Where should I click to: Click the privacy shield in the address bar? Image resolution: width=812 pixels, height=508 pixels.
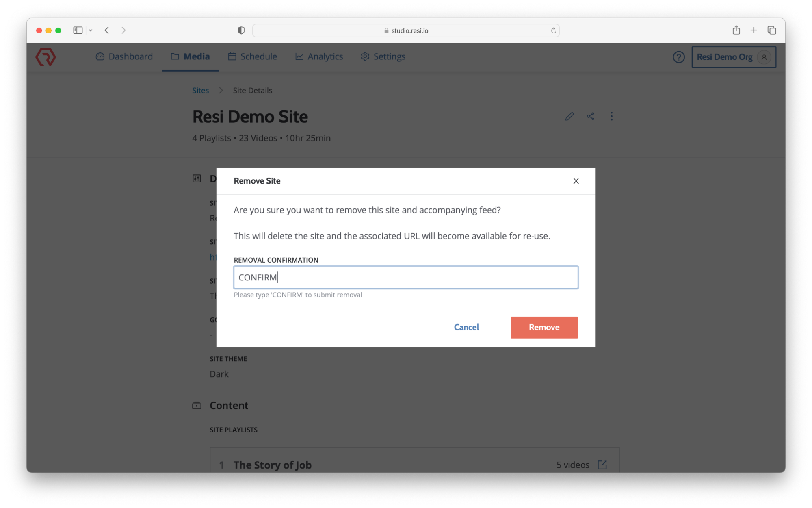pyautogui.click(x=241, y=30)
